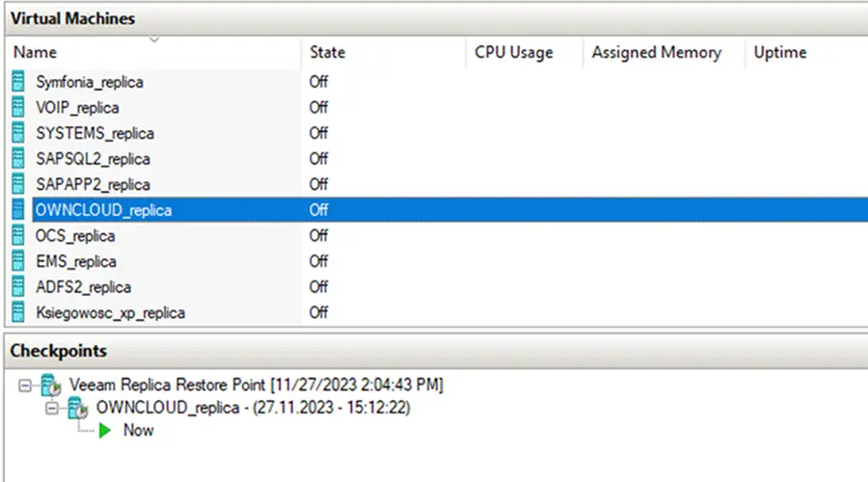
Task: Click the EMS_replica VM icon
Action: point(18,261)
